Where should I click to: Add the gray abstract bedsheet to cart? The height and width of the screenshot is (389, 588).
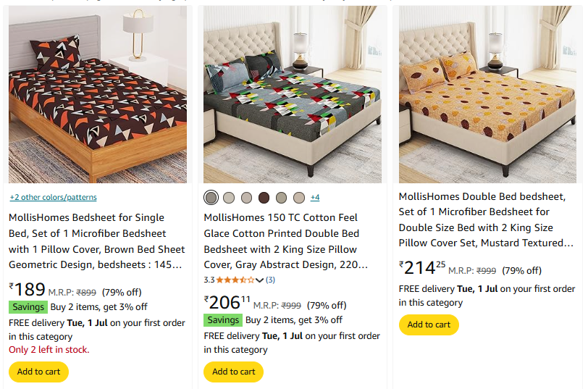pos(234,372)
